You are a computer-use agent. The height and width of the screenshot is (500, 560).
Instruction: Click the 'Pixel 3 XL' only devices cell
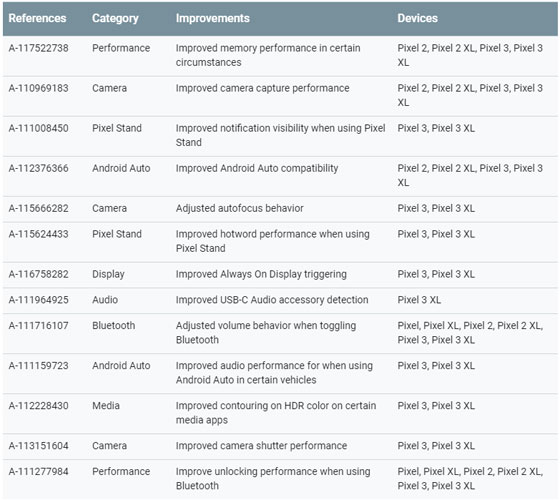419,300
